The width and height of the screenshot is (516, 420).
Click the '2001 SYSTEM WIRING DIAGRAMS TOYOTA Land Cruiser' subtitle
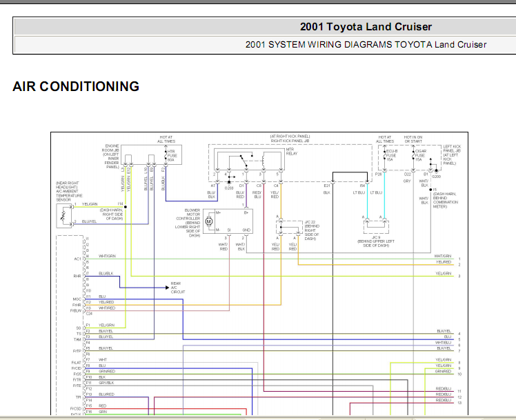[366, 44]
